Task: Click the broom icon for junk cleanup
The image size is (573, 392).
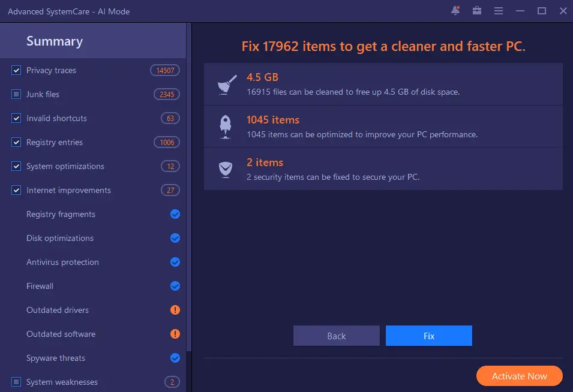Action: coord(227,85)
